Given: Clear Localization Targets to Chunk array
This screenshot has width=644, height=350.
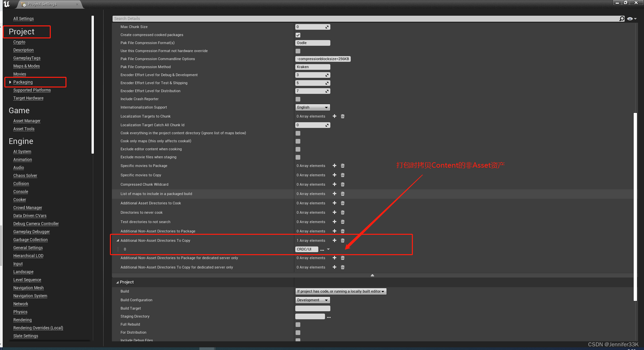Looking at the screenshot, I should [x=342, y=116].
